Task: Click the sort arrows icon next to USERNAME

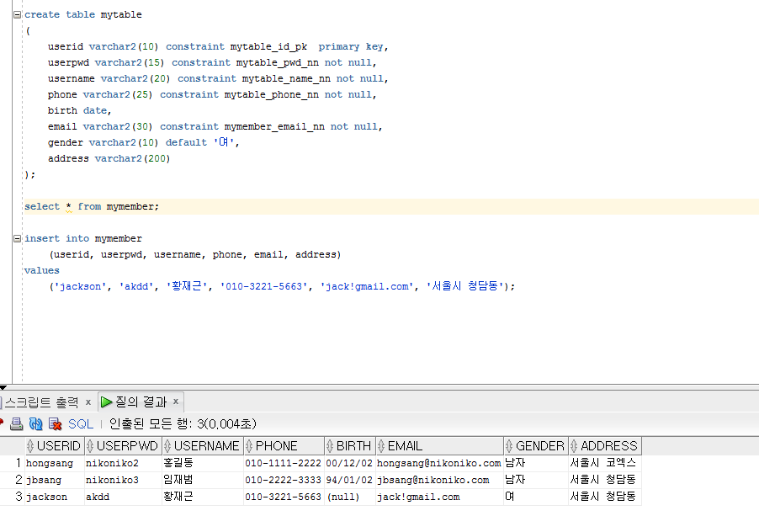Action: coord(167,446)
